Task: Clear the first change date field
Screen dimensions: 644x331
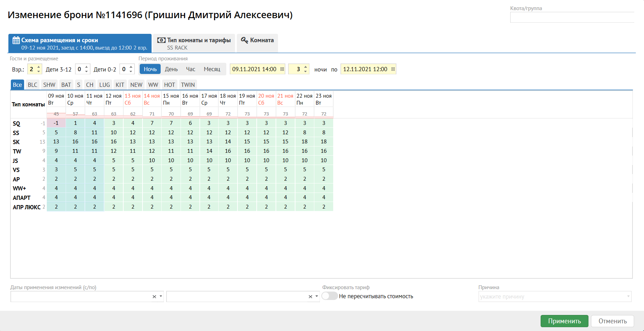Action: tap(154, 296)
